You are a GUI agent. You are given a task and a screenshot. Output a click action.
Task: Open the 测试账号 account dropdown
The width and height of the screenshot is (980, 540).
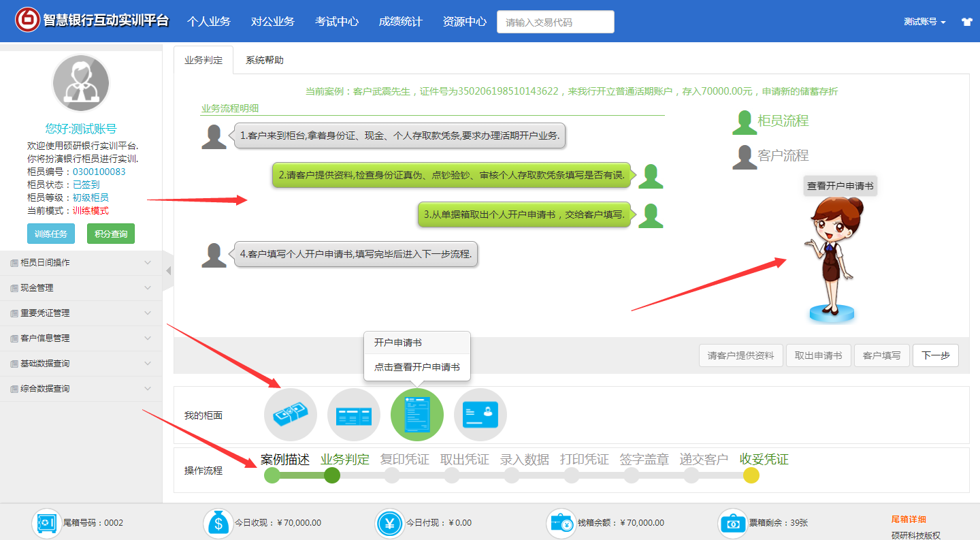click(x=924, y=22)
